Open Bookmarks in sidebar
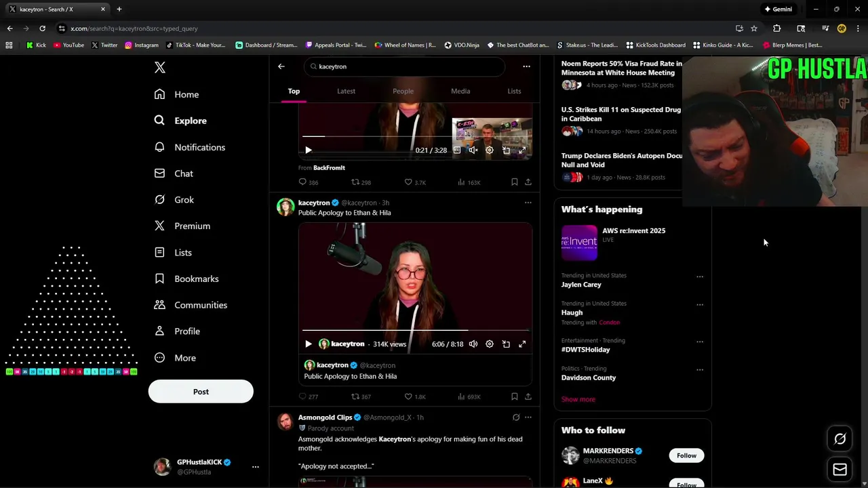Screen dimensions: 868x488 tap(186, 279)
